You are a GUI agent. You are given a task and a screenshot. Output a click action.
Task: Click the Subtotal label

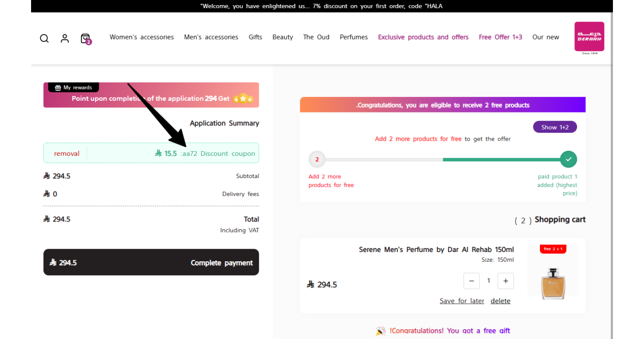point(248,176)
